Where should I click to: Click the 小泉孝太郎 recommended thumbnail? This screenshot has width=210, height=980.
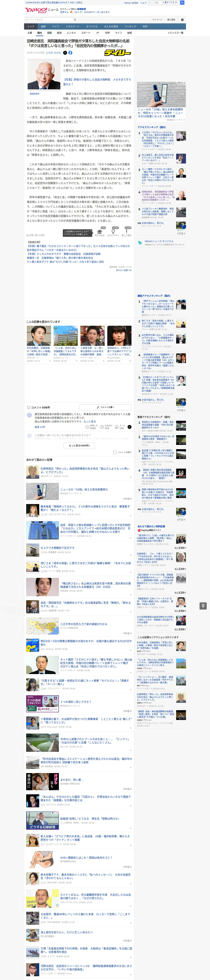pos(92,335)
